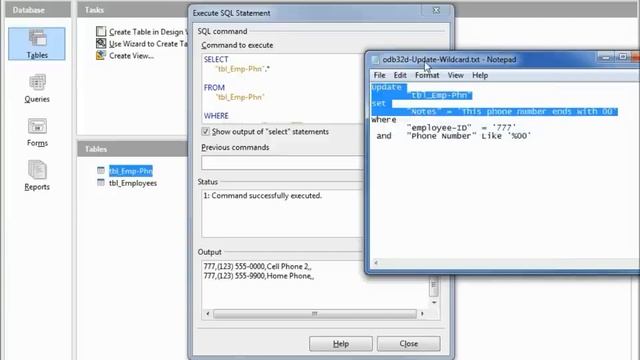The width and height of the screenshot is (640, 360).
Task: Click "Phone Number" Like '%00' line in Notepad
Action: click(x=469, y=136)
